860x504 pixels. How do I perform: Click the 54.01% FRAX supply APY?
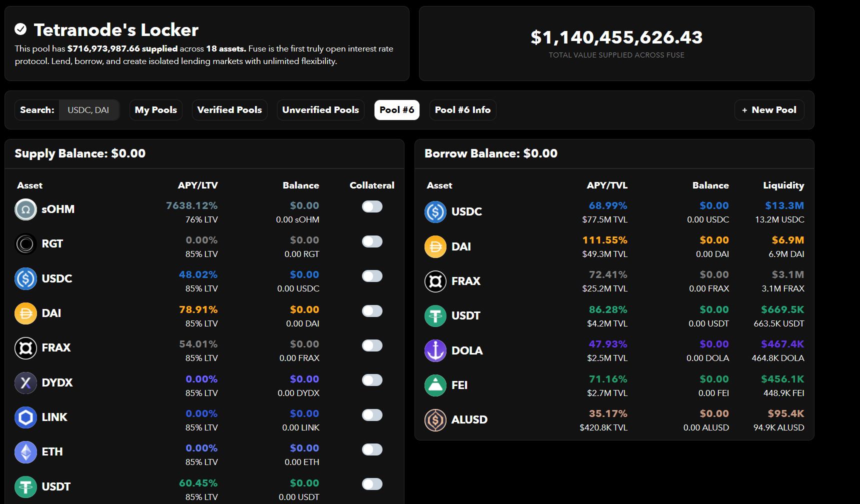point(198,344)
